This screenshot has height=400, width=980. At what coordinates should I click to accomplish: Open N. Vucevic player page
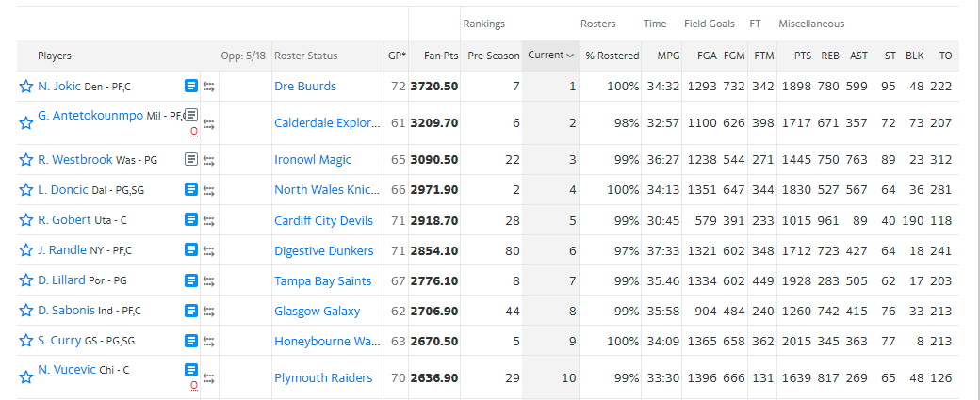(67, 370)
